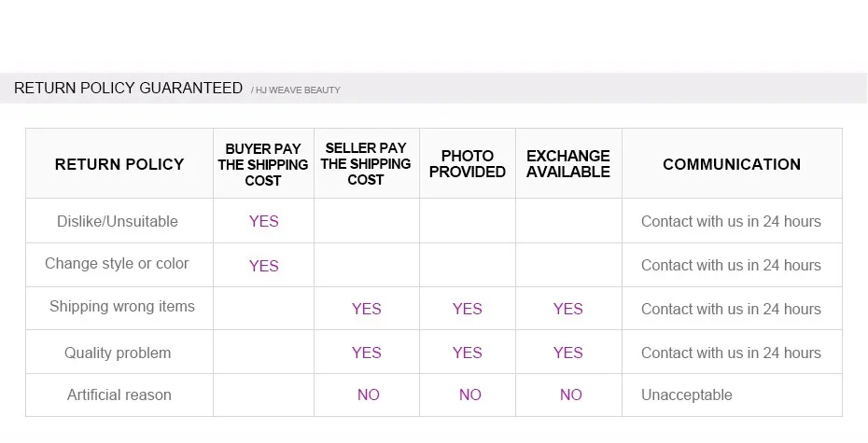Image resolution: width=868 pixels, height=443 pixels.
Task: Click the RETURN POLICY GUARANTEED heading
Action: tap(128, 89)
